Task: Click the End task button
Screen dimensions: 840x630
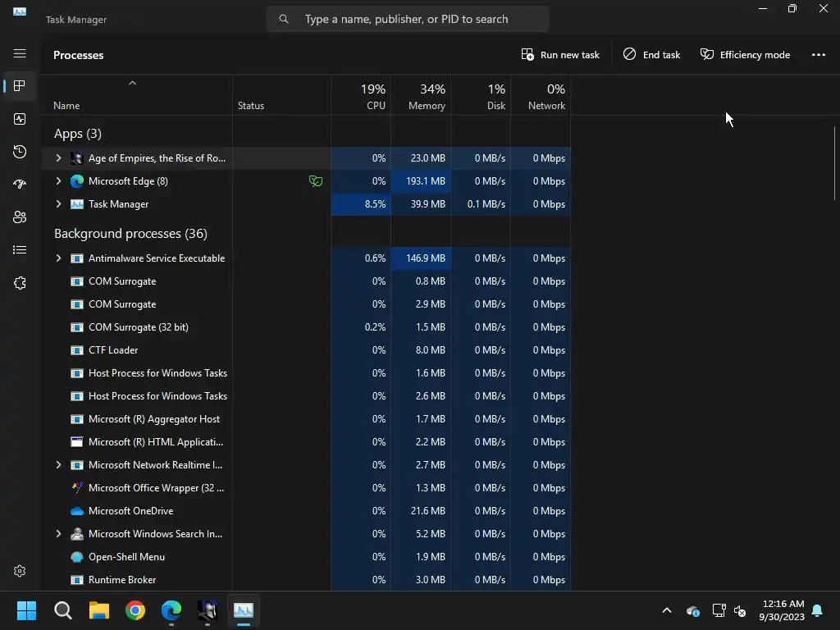Action: (651, 55)
